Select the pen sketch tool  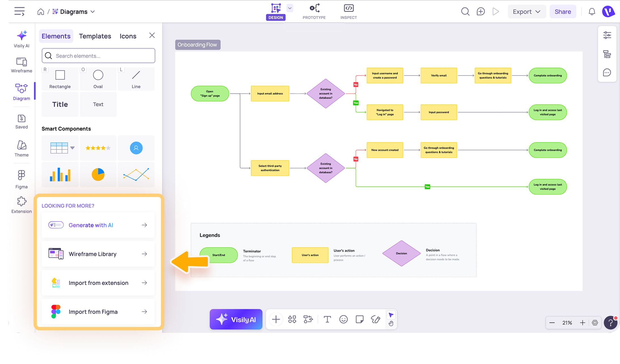pyautogui.click(x=375, y=319)
